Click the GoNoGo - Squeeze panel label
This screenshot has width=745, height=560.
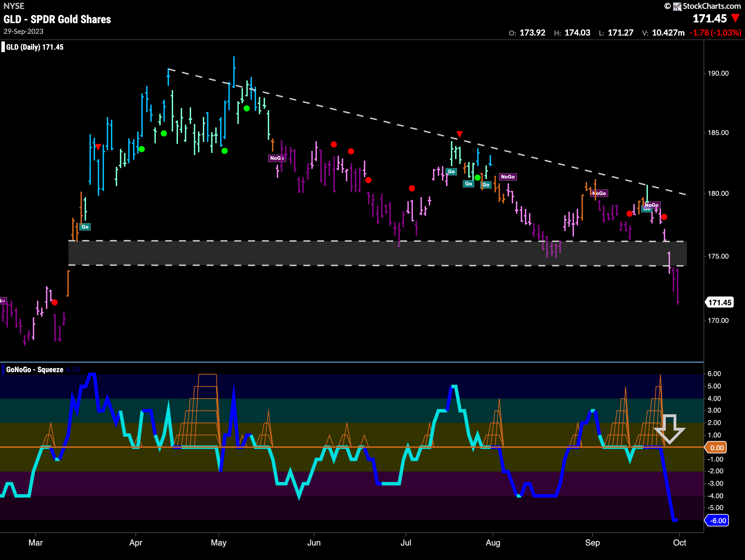35,370
